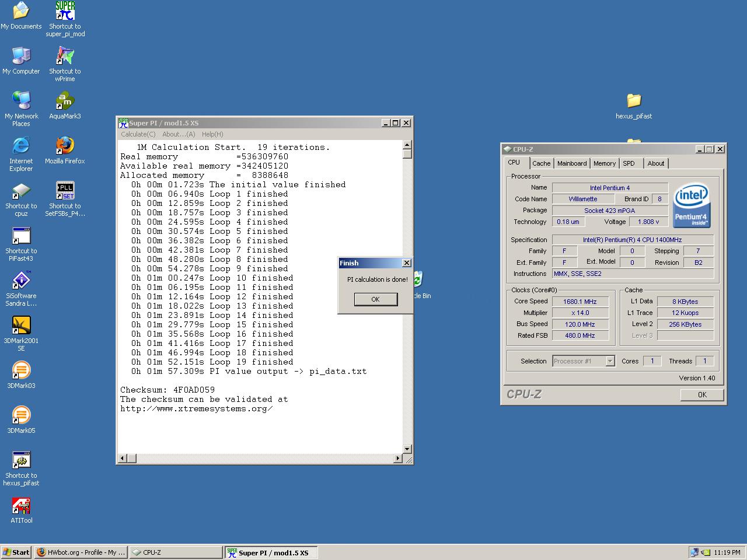This screenshot has width=747, height=560.
Task: Click the Bus Speed 120.0 MHz field
Action: tap(580, 324)
